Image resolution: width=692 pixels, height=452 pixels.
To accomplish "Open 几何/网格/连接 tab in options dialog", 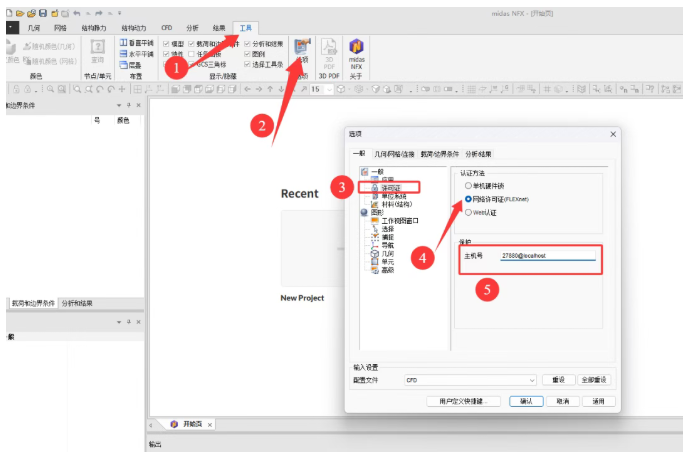I will [395, 154].
